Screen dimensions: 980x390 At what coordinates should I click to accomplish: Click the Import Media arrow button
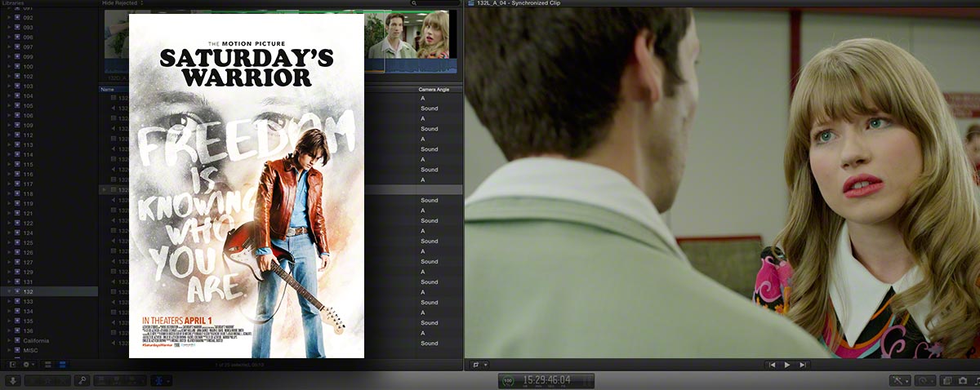point(13,380)
